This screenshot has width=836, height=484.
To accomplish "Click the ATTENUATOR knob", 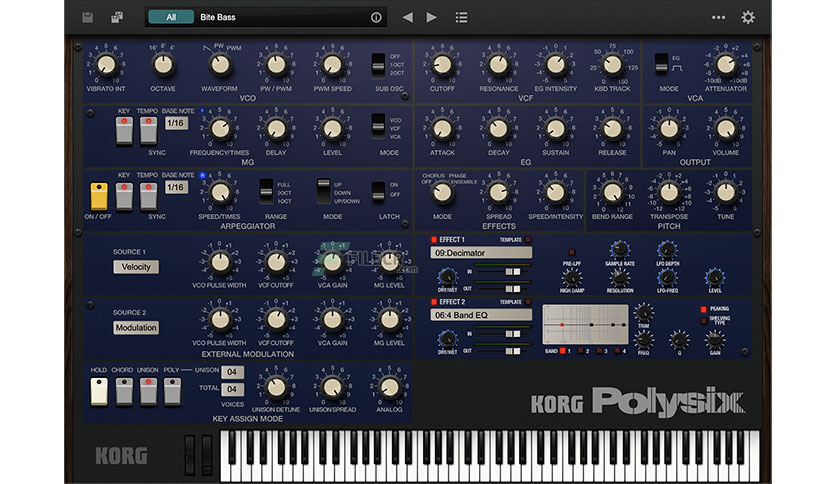I will point(726,65).
